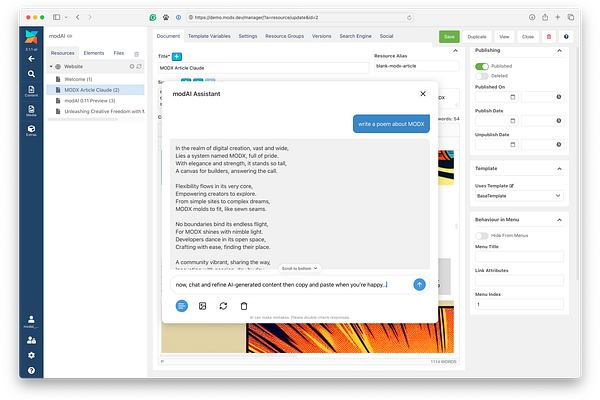Clear chat with the trash icon

pyautogui.click(x=244, y=306)
